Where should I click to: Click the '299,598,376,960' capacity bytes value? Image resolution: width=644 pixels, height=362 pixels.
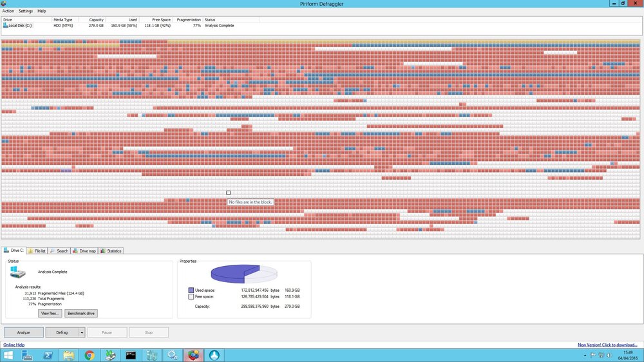254,306
